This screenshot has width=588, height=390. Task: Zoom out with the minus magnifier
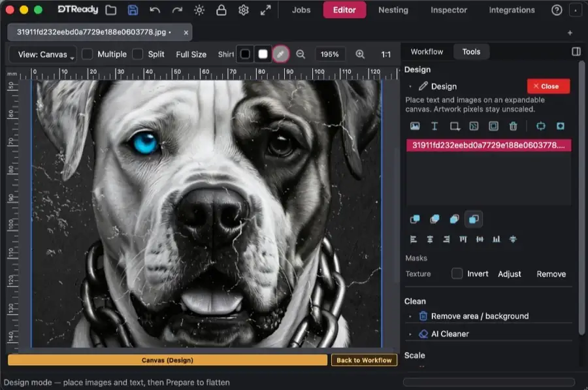(x=301, y=54)
